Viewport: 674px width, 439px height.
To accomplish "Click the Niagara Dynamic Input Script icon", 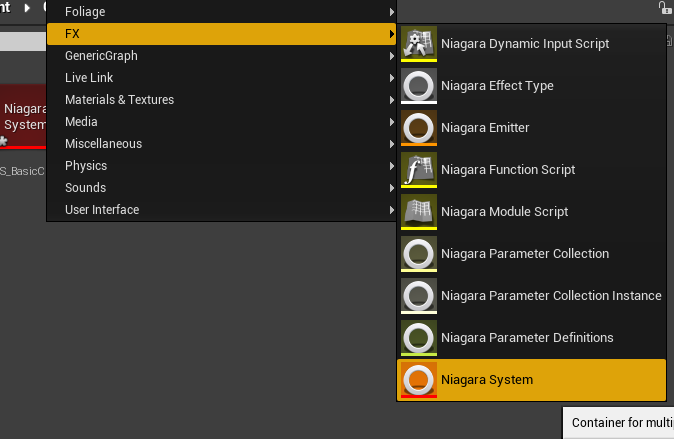I will pos(419,43).
